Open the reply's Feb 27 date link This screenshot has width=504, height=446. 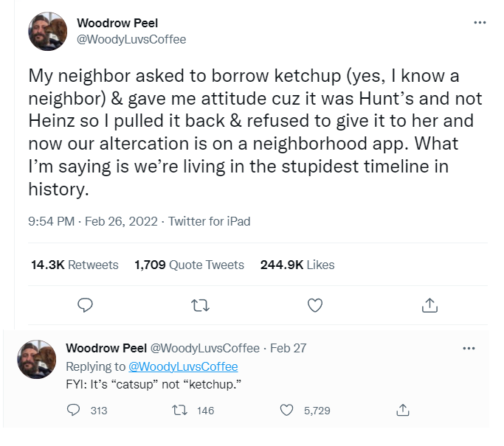pyautogui.click(x=289, y=348)
